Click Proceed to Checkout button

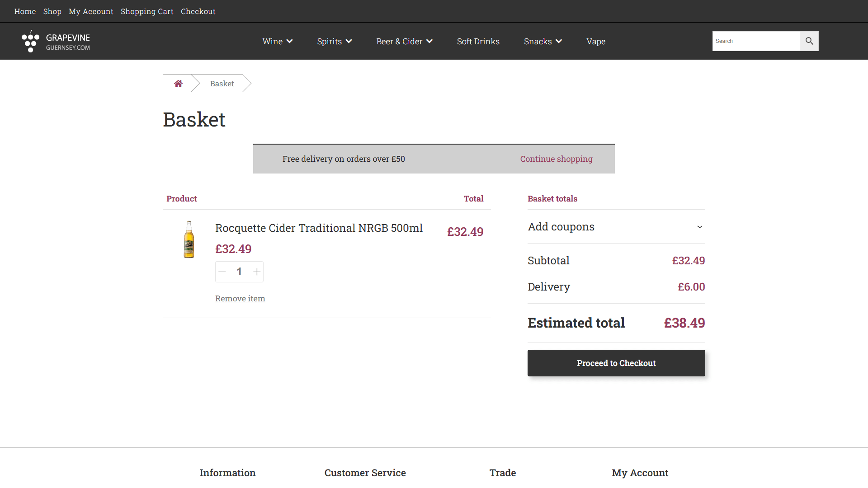(616, 363)
